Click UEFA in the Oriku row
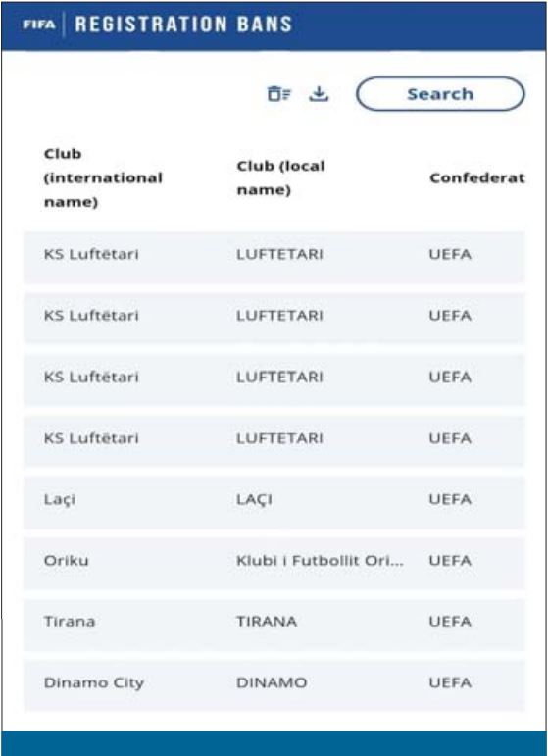Screen dimensions: 548x756 point(450,561)
